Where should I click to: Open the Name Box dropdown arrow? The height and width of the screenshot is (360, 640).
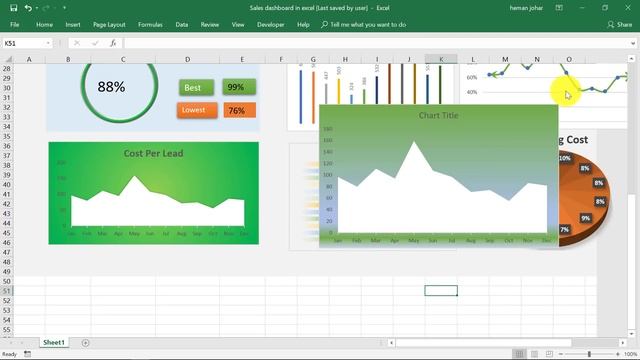(48, 43)
